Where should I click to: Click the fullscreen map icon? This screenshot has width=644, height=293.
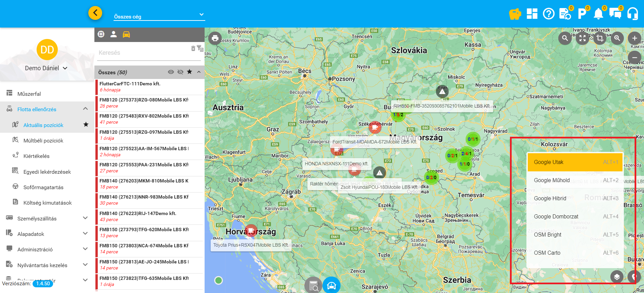point(583,38)
